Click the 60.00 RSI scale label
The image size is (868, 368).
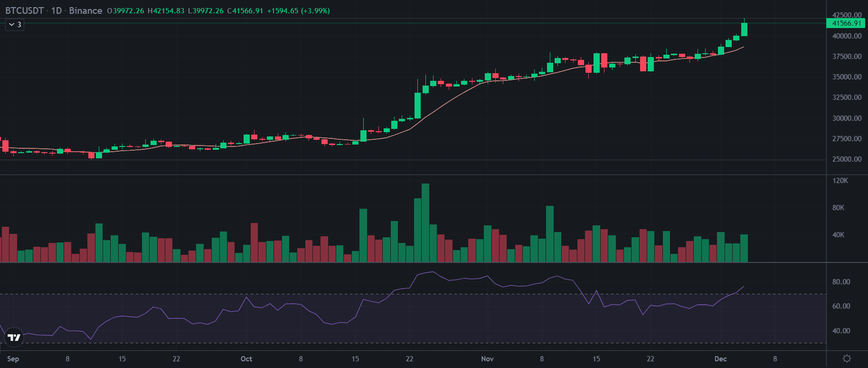[841, 306]
